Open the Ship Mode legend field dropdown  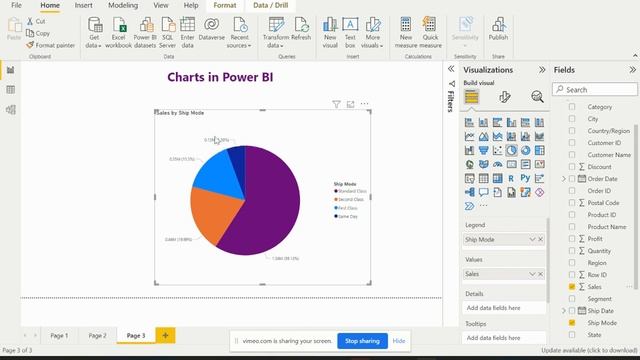point(532,240)
